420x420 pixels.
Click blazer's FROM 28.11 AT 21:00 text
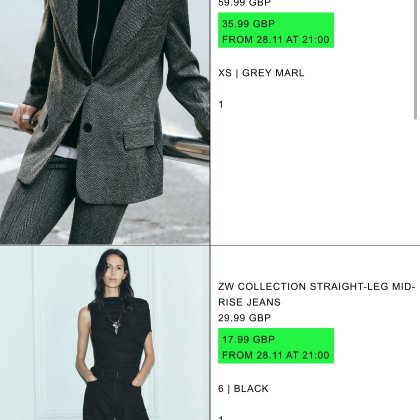click(x=276, y=40)
